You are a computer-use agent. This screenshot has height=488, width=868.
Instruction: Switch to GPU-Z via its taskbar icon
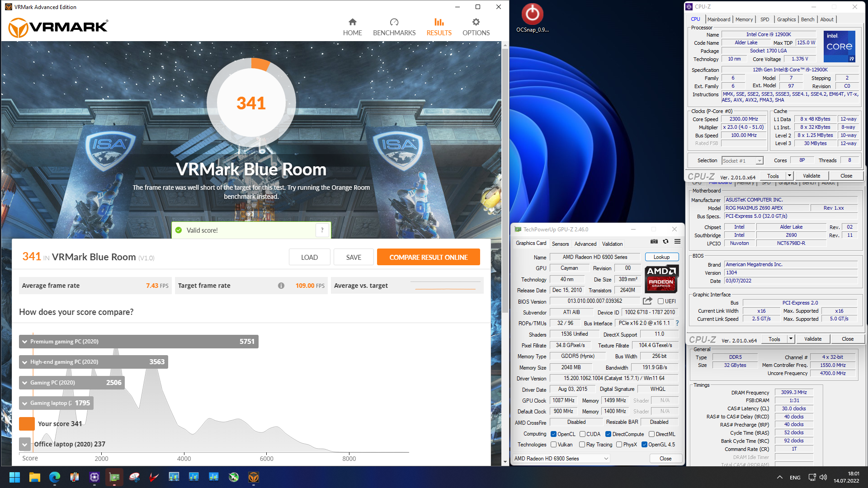click(114, 477)
